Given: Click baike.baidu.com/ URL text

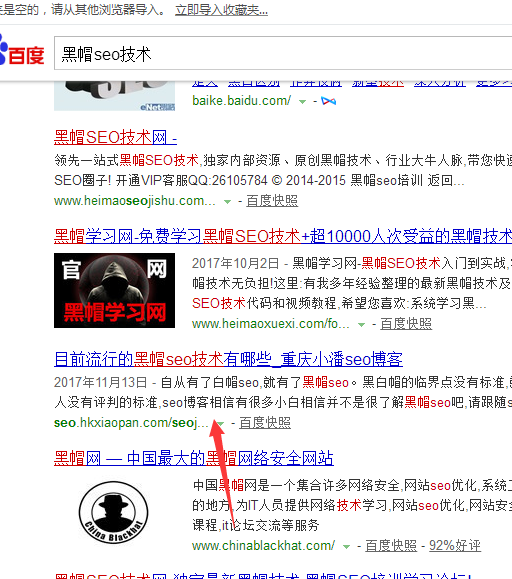Looking at the screenshot, I should (x=241, y=100).
